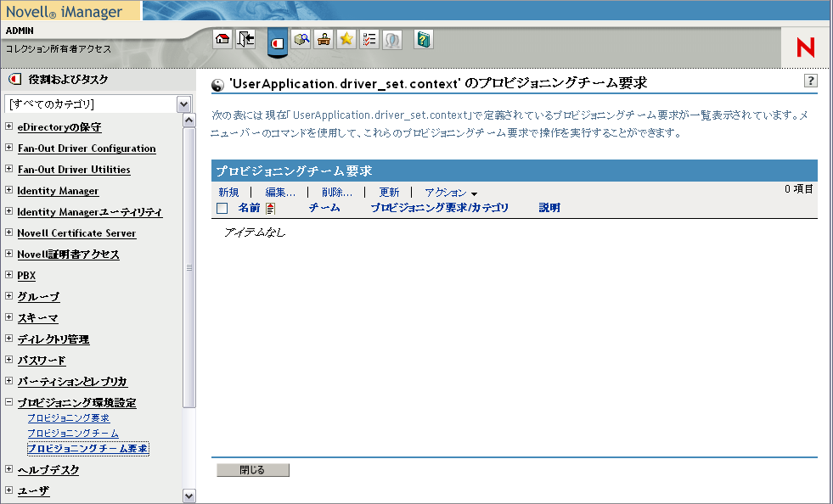This screenshot has width=833, height=504.
Task: Sort by the 説明 column header
Action: click(x=549, y=208)
